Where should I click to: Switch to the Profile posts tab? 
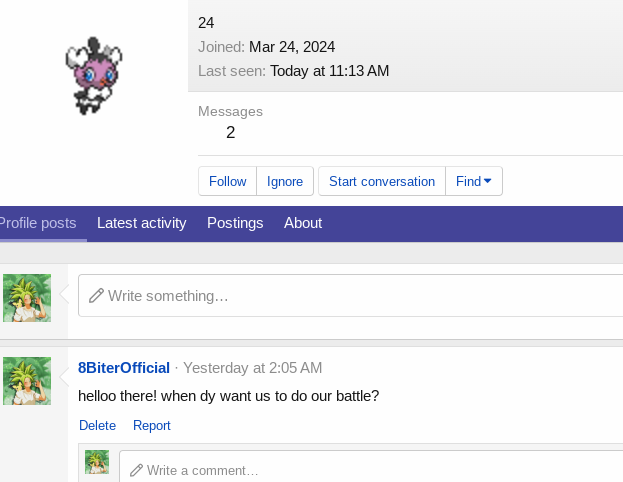pos(38,223)
